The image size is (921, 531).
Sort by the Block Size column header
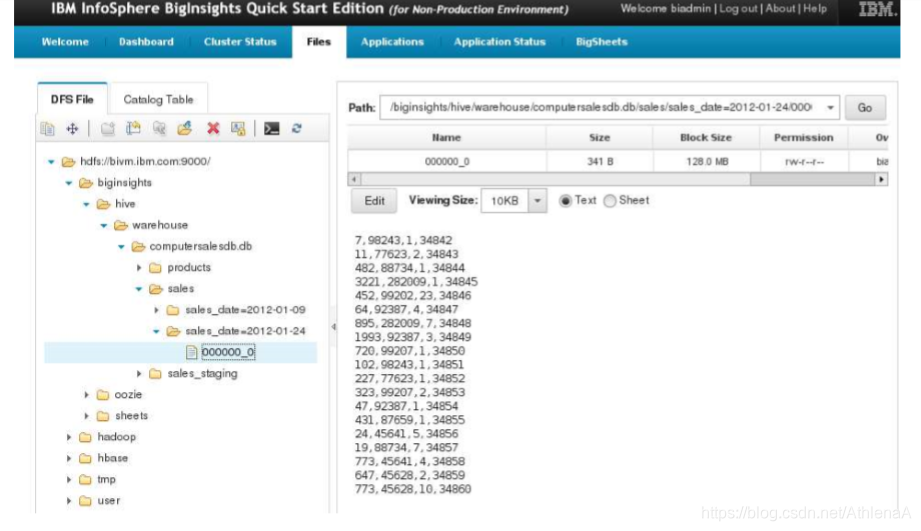pyautogui.click(x=706, y=137)
